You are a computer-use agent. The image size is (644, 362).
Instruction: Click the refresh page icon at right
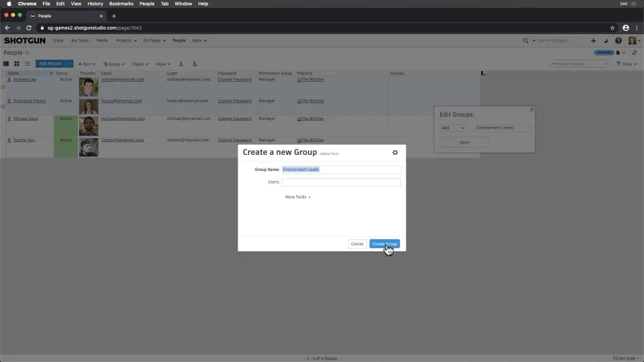pos(635,52)
